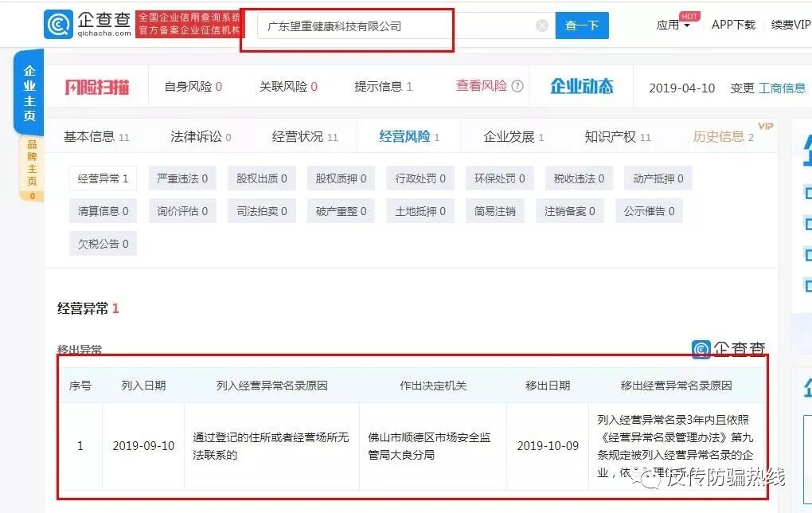Select the 土地抵押 0 filter
This screenshot has height=513, width=812.
(420, 211)
